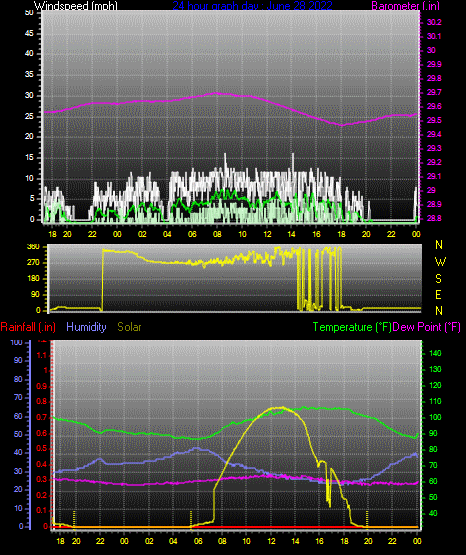Click the barometer peak near 08 hours
This screenshot has width=466, height=555.
(x=217, y=93)
